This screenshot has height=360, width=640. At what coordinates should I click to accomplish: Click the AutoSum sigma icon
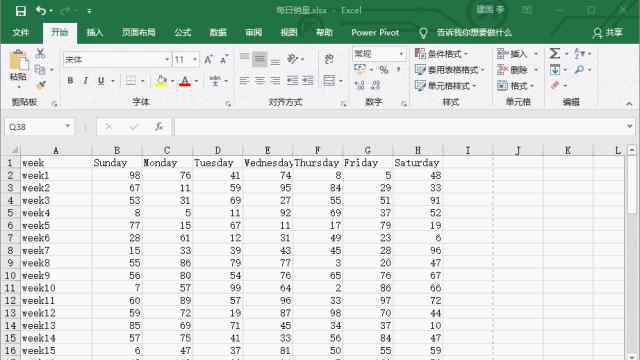point(554,53)
